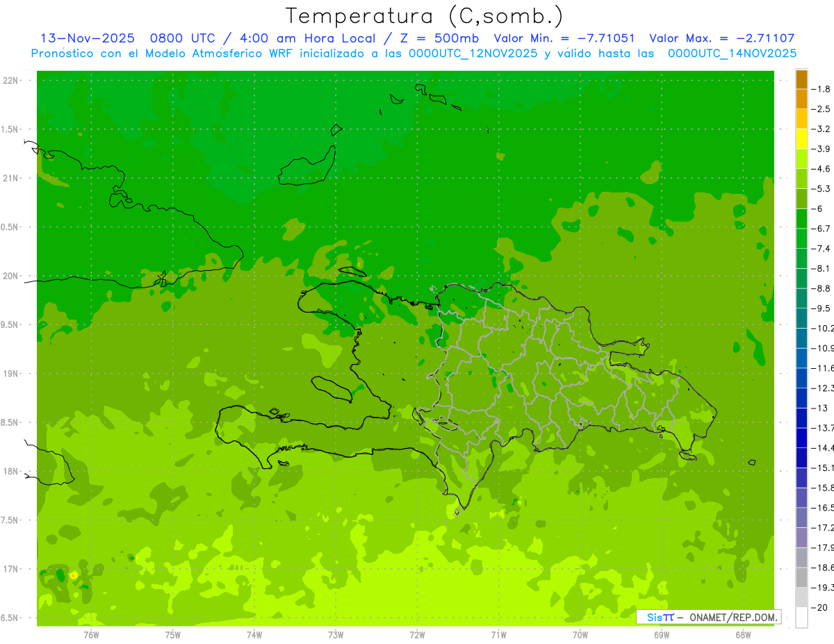
Task: Click "ONAMET/REP.DOM." credit text
Action: (733, 617)
